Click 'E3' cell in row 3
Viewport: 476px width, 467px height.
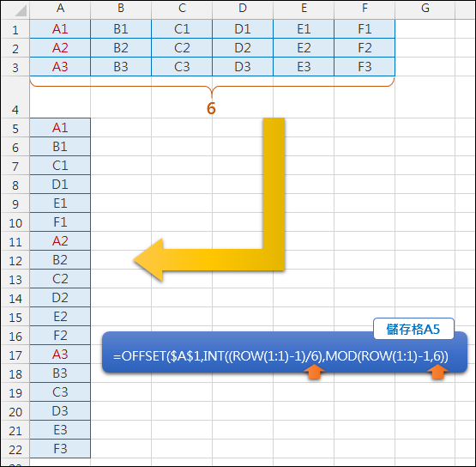point(304,67)
